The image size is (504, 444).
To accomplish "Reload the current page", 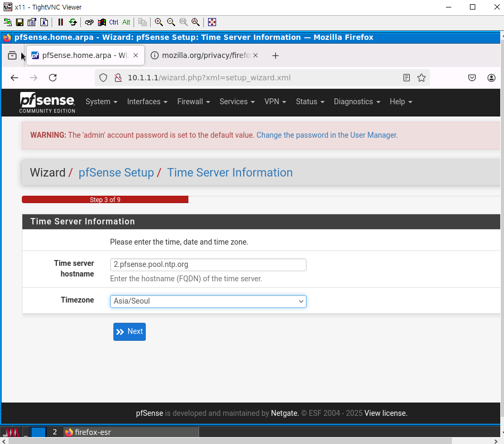I will pyautogui.click(x=53, y=78).
